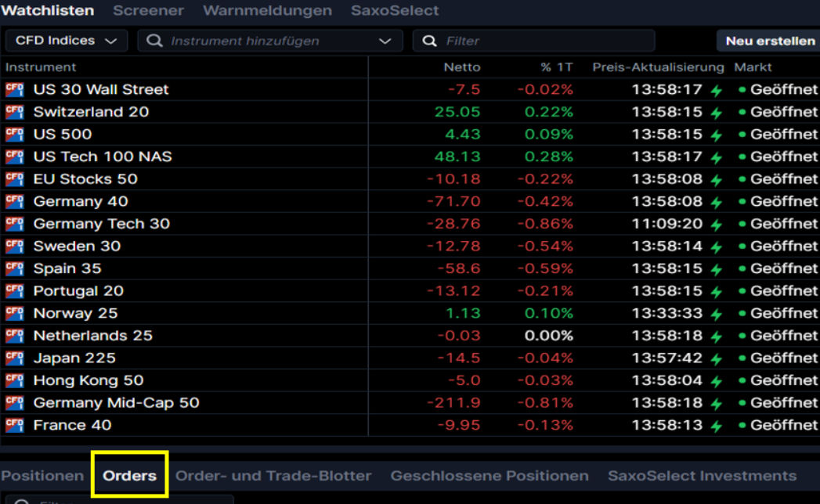Open the Orders tab in bottom panel
This screenshot has height=504, width=820.
(129, 476)
